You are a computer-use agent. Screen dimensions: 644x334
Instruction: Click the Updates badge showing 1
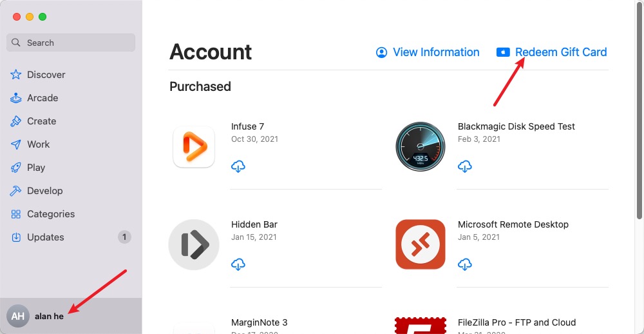pos(124,237)
